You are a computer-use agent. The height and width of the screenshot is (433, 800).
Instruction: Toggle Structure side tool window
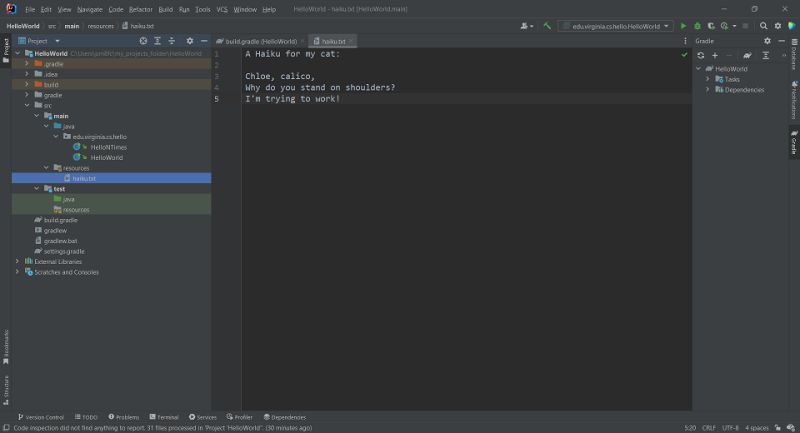coord(6,390)
